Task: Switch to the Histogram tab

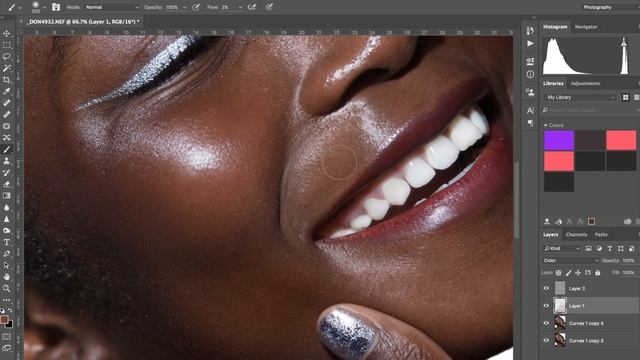Action: tap(555, 27)
